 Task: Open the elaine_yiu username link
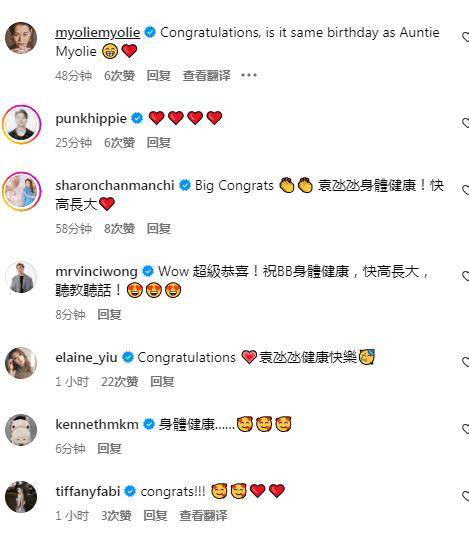point(86,358)
